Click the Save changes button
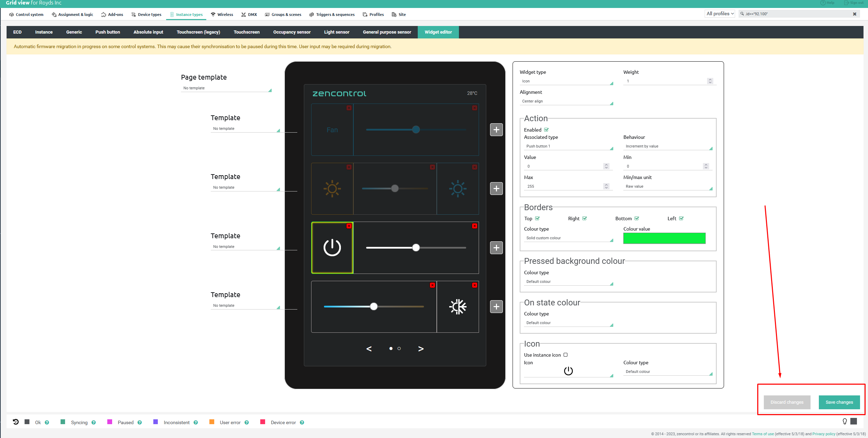This screenshot has height=438, width=868. pyautogui.click(x=839, y=402)
